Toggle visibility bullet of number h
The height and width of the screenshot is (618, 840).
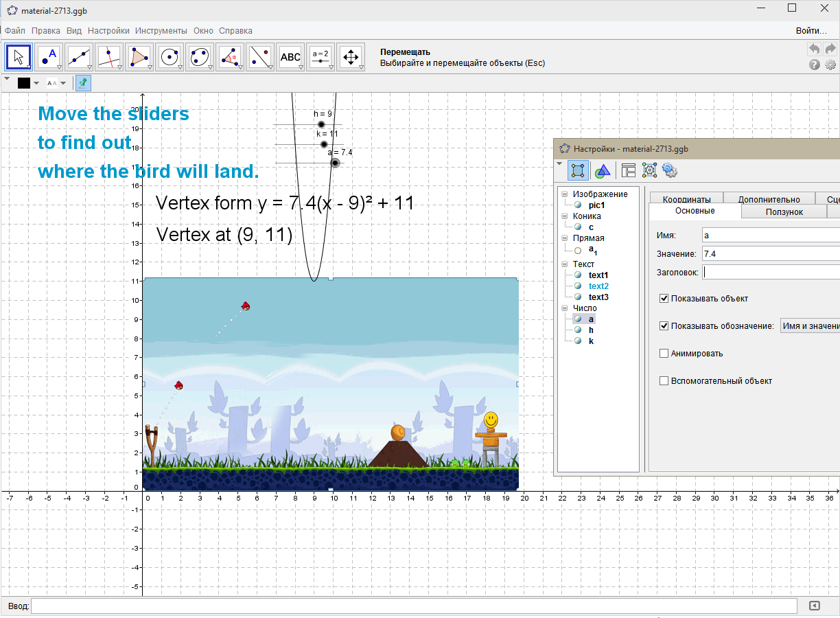(x=578, y=330)
